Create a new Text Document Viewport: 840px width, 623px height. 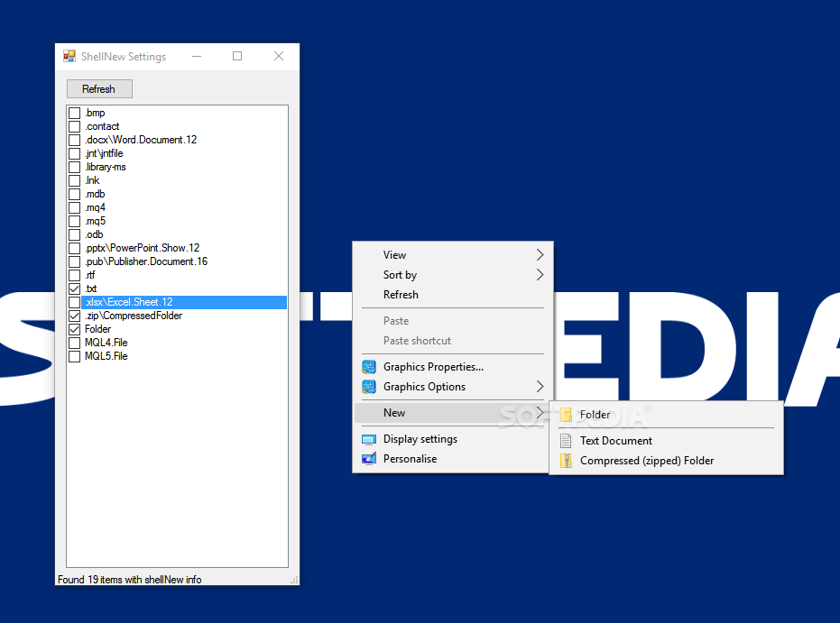(667, 441)
